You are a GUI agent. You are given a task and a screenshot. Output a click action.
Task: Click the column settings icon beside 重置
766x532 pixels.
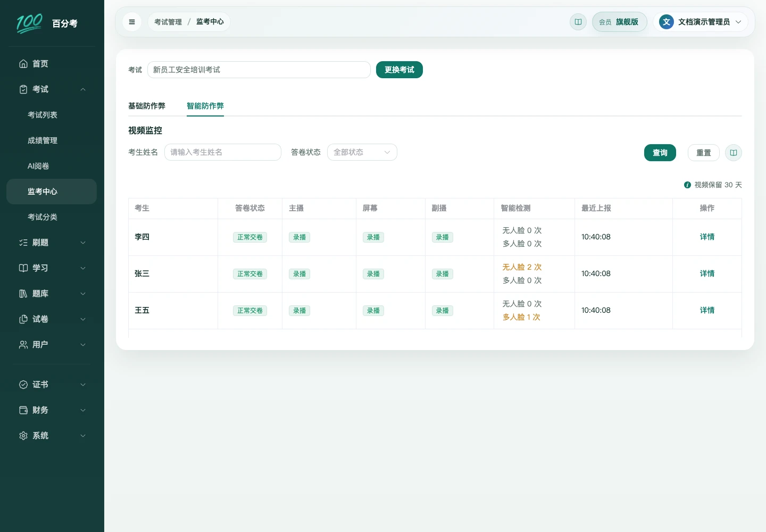click(733, 153)
